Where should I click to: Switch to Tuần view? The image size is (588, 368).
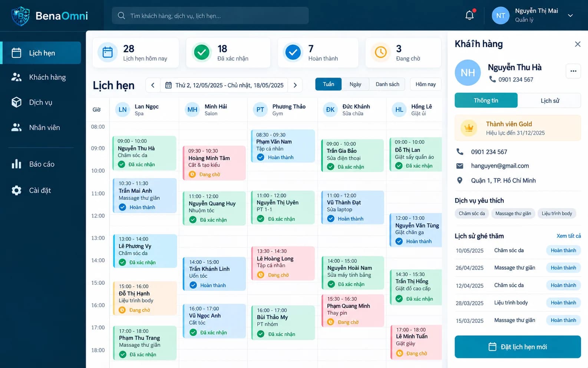pos(328,84)
